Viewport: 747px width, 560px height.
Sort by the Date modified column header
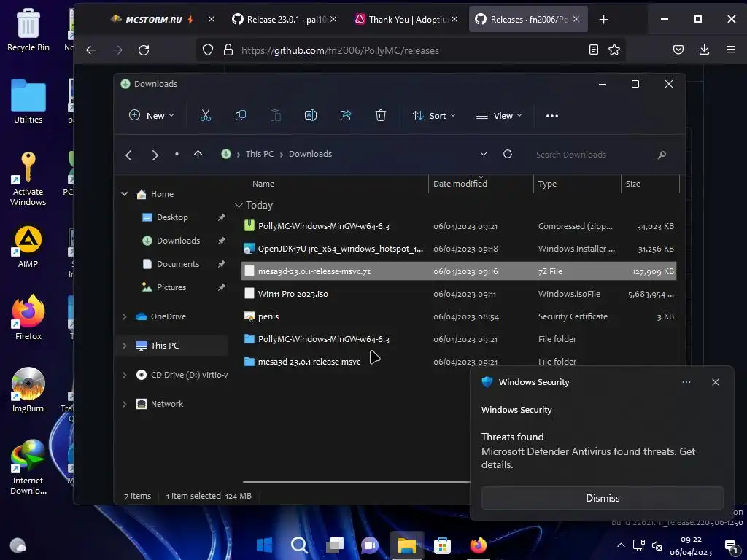(460, 184)
